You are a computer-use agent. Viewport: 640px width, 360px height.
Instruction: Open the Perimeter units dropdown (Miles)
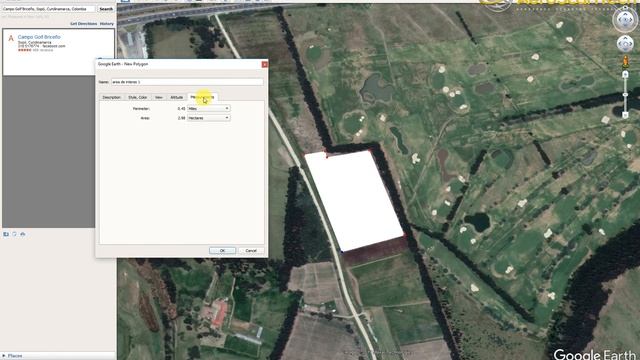click(208, 109)
